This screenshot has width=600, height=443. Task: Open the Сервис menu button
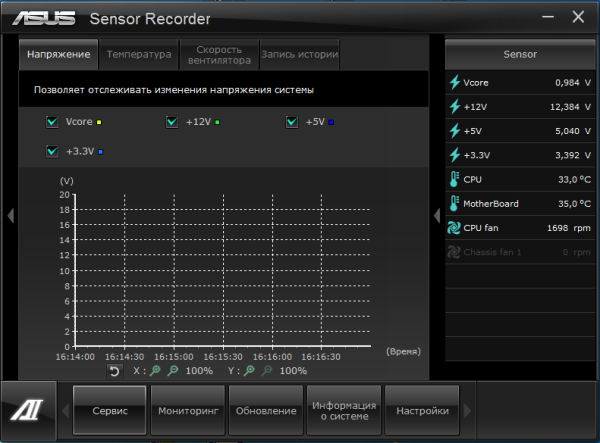[110, 410]
